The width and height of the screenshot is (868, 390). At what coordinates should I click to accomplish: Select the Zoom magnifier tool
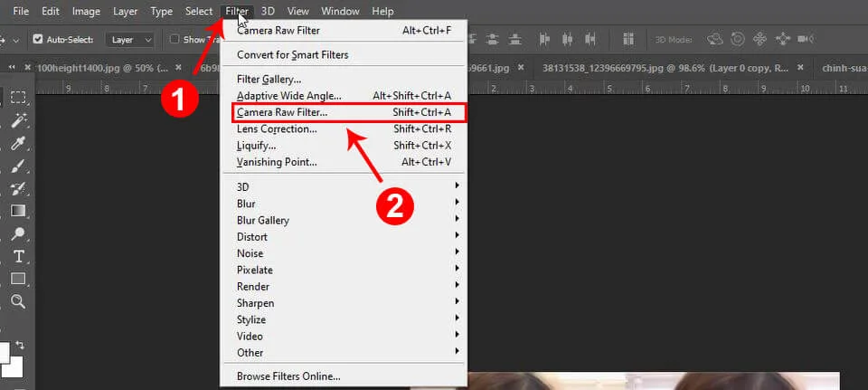tap(18, 300)
